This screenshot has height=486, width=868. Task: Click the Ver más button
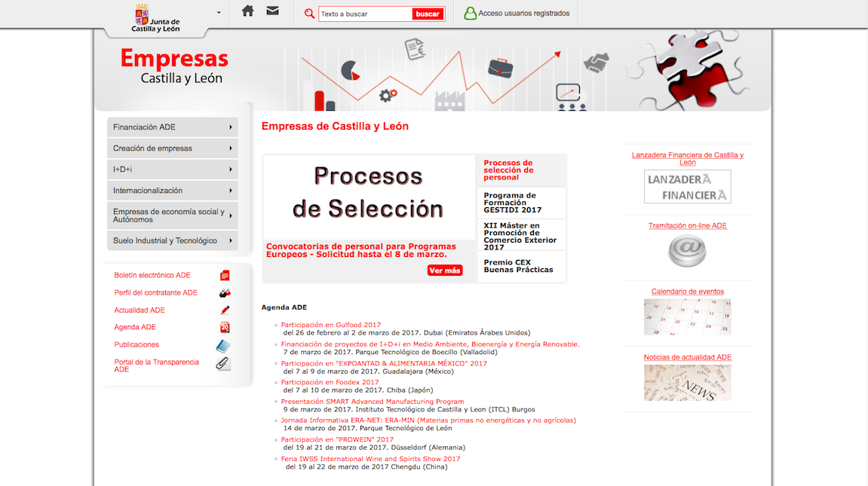[x=444, y=271]
